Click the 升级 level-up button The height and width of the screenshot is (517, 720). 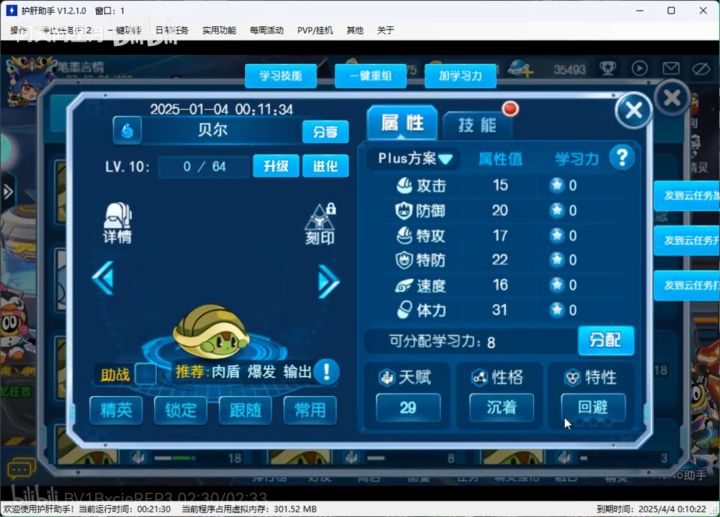[276, 166]
